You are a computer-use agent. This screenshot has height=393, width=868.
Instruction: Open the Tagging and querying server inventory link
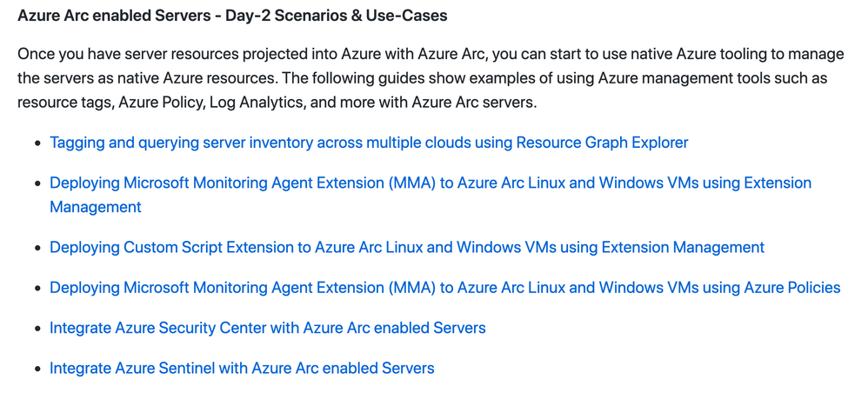pyautogui.click(x=369, y=143)
